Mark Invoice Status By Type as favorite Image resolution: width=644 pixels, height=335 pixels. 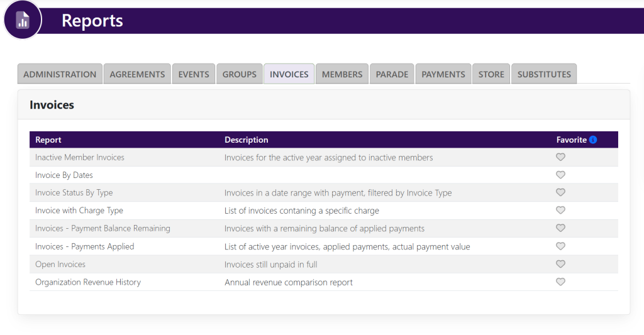click(x=560, y=192)
